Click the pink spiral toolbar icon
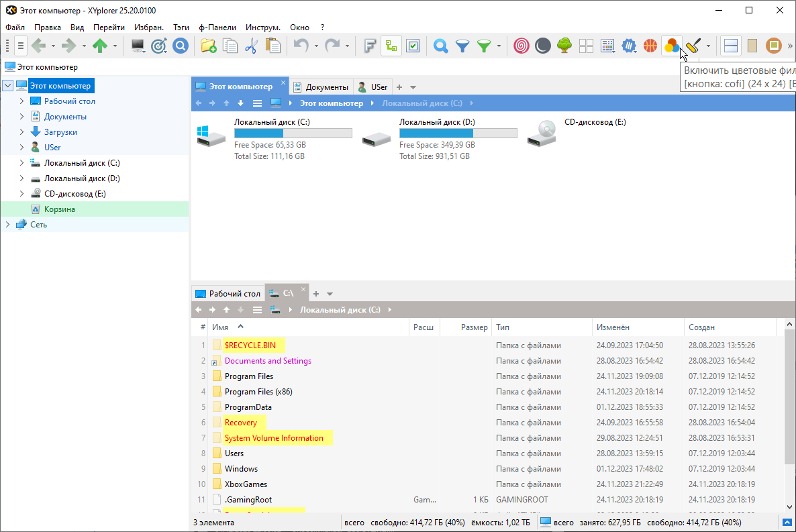This screenshot has width=796, height=532. pos(521,46)
